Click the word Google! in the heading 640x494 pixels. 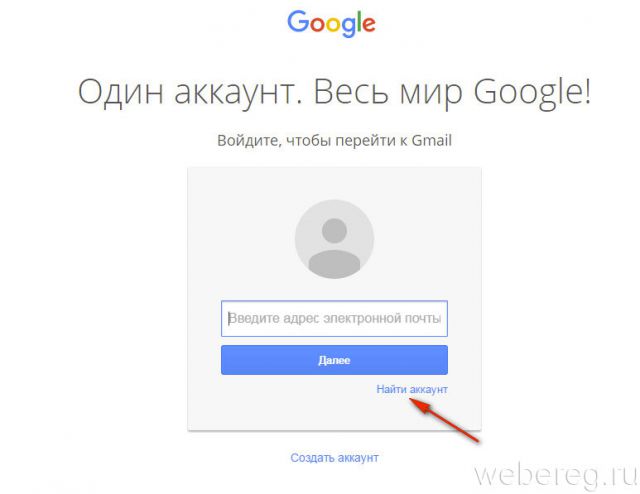[x=532, y=93]
